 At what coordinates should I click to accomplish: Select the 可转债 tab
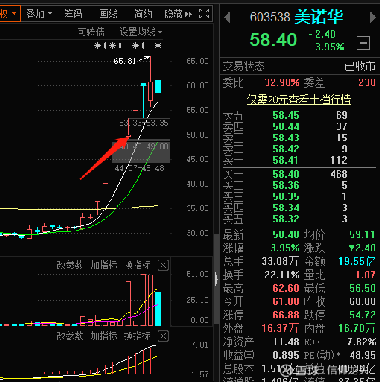pyautogui.click(x=91, y=32)
